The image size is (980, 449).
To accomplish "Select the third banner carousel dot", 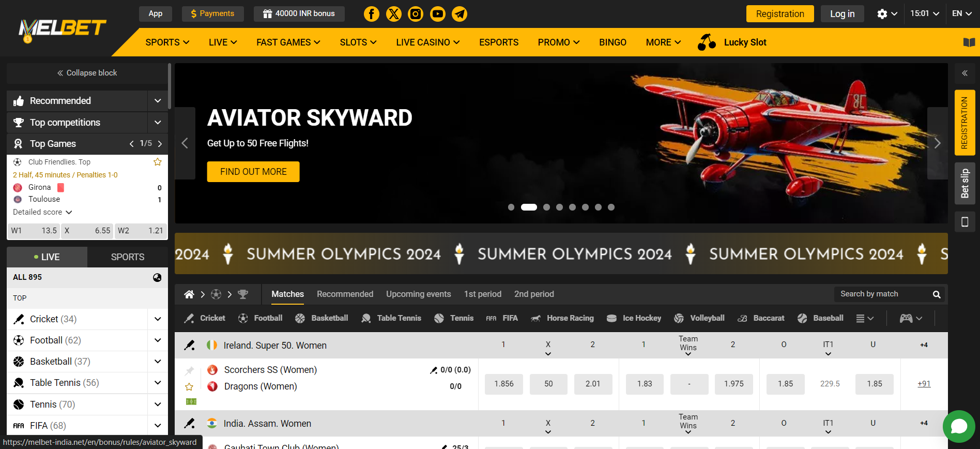I will 546,207.
